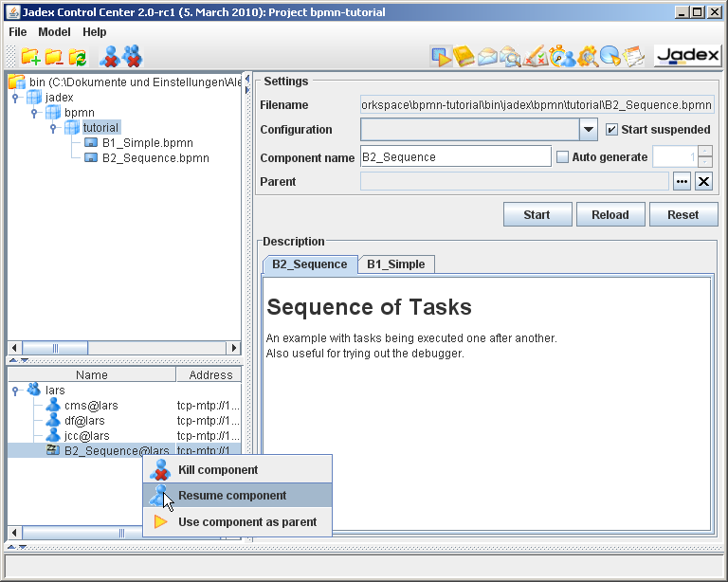The height and width of the screenshot is (582, 728).
Task: Click the add path folder icon
Action: (x=30, y=57)
